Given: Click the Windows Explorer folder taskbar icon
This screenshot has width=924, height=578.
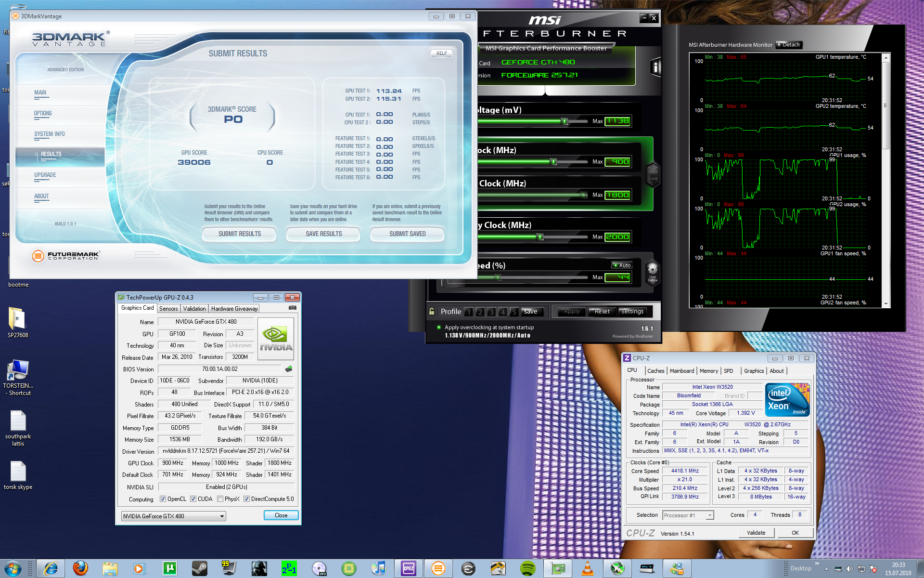Looking at the screenshot, I should click(x=110, y=568).
